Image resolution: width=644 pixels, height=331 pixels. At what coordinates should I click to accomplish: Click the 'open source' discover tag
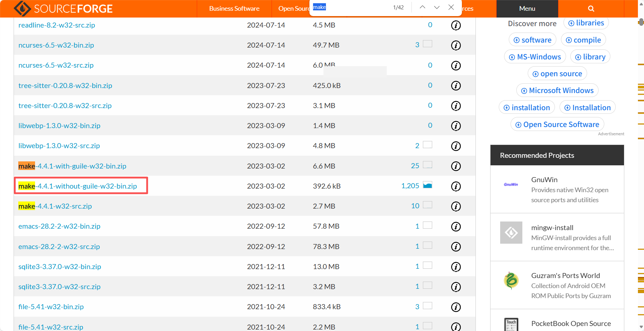(x=557, y=73)
